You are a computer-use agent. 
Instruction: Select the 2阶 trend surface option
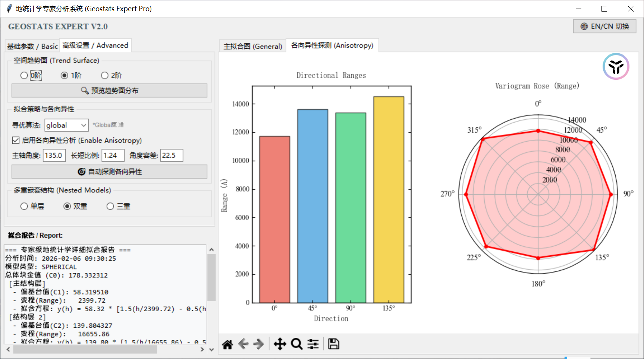pyautogui.click(x=105, y=76)
